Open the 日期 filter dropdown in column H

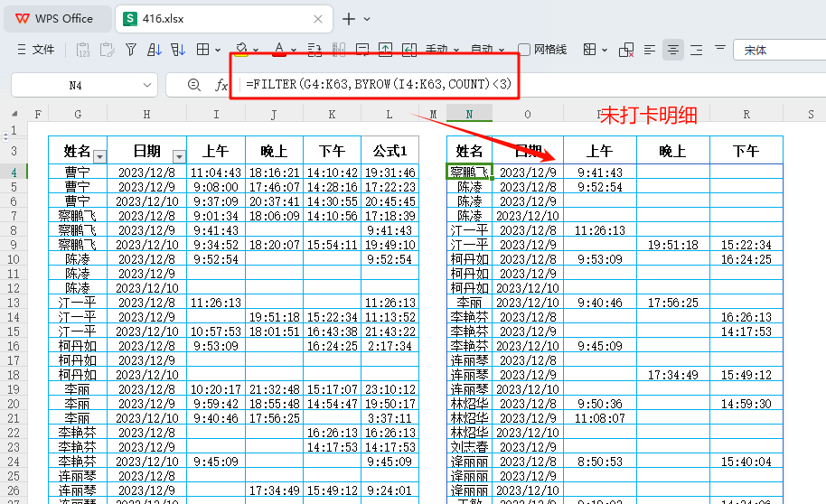coord(179,156)
